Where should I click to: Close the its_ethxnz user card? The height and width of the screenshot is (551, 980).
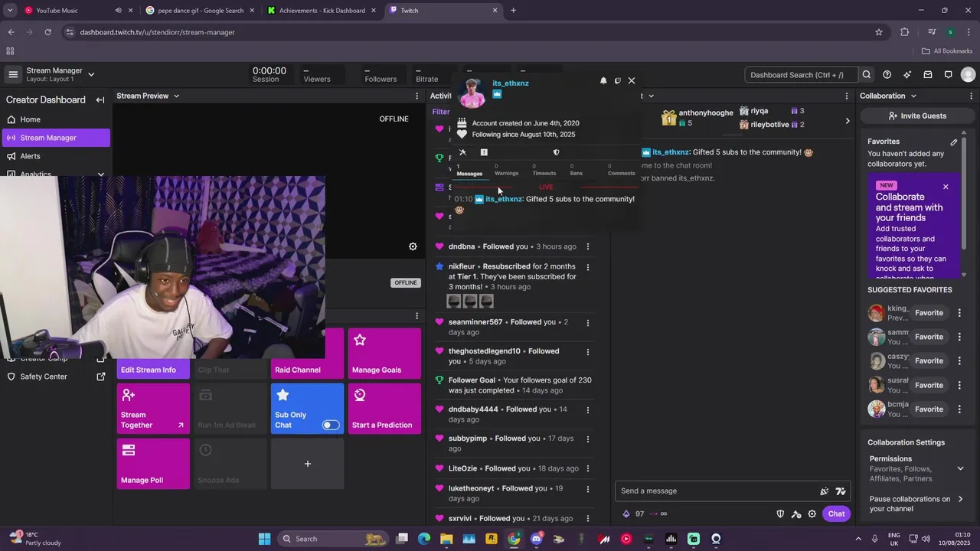point(632,80)
